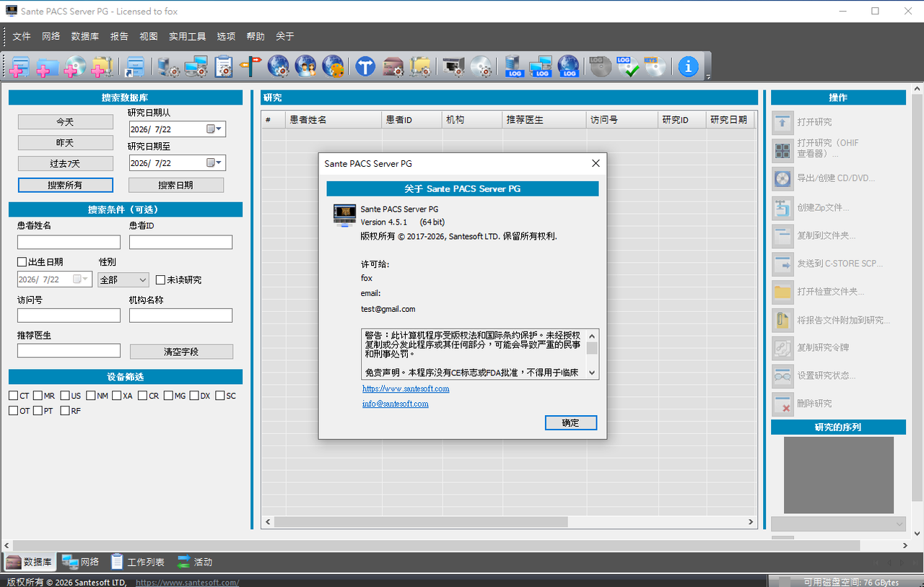
Task: Click the 搜索所有 button
Action: (x=65, y=186)
